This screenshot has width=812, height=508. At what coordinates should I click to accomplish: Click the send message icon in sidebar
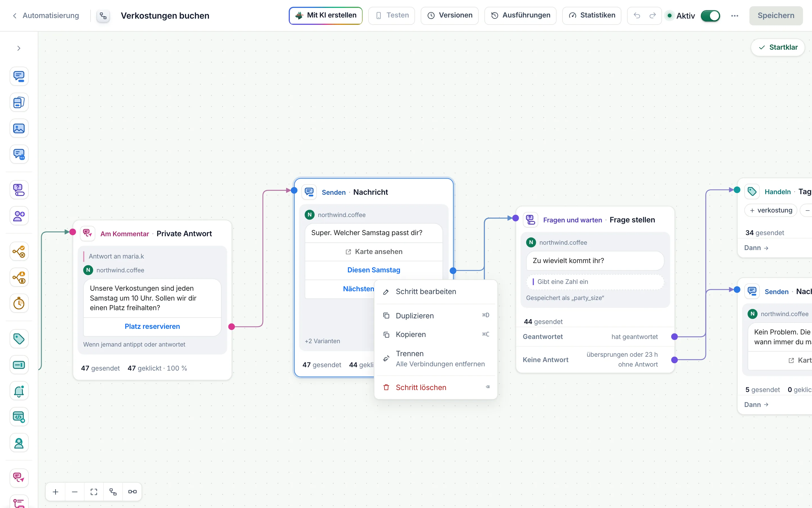[19, 76]
